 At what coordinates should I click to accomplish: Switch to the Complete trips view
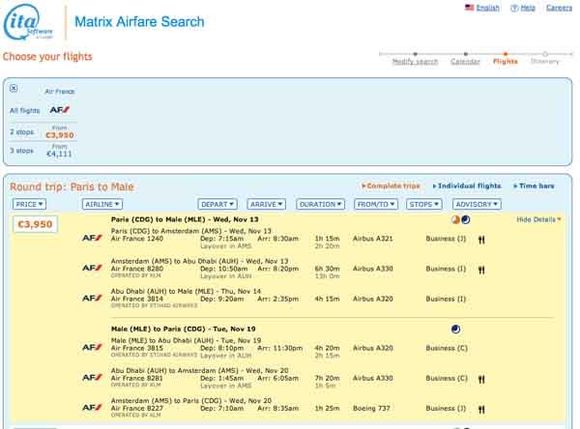[x=391, y=186]
